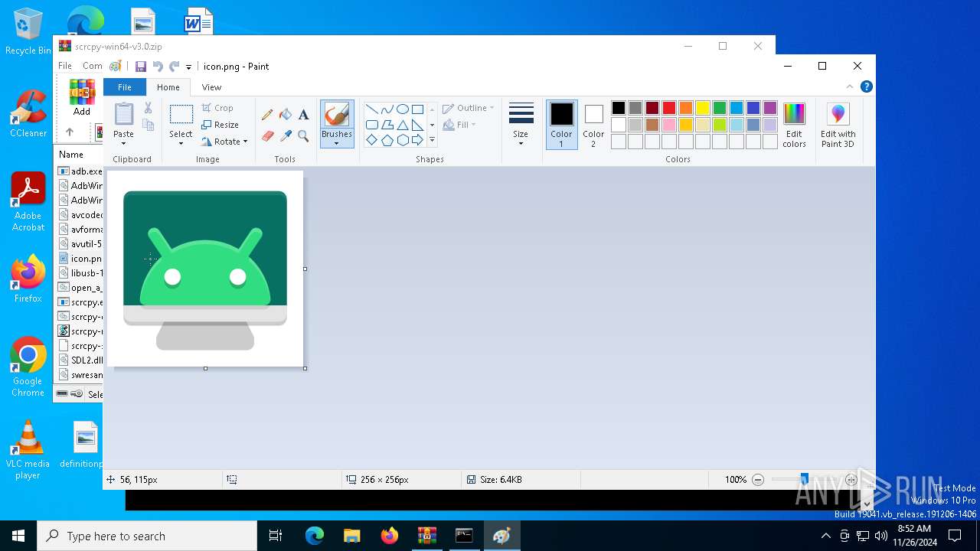This screenshot has height=551, width=980.
Task: Choose the Rounded rectangle shape
Action: click(x=371, y=125)
